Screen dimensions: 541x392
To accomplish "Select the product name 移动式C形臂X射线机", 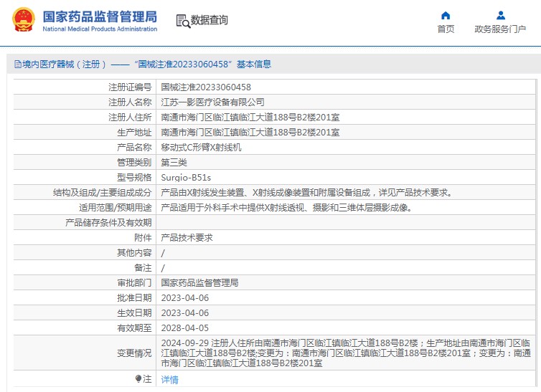I will tap(202, 147).
